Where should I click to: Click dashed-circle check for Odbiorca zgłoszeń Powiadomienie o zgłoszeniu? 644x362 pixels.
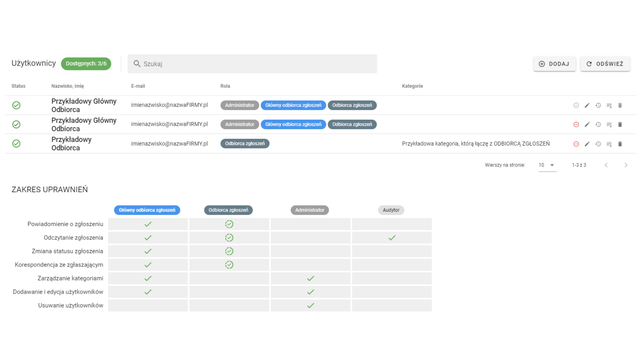coord(229,224)
